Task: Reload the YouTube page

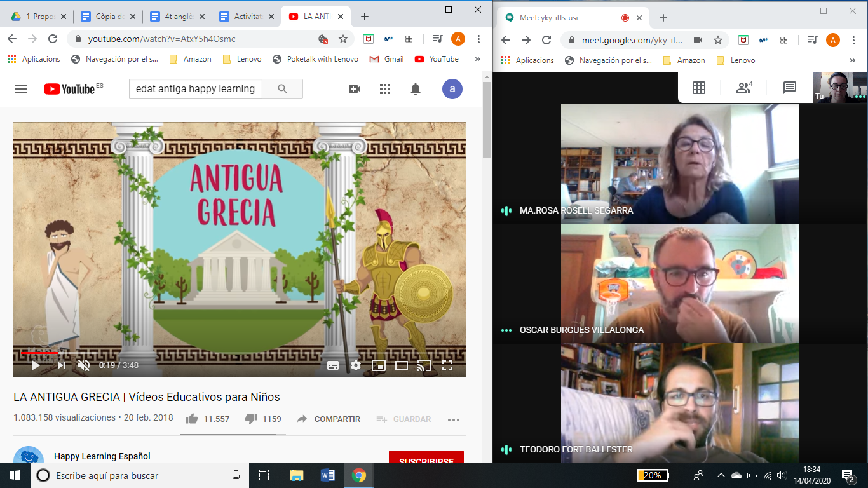Action: tap(53, 39)
